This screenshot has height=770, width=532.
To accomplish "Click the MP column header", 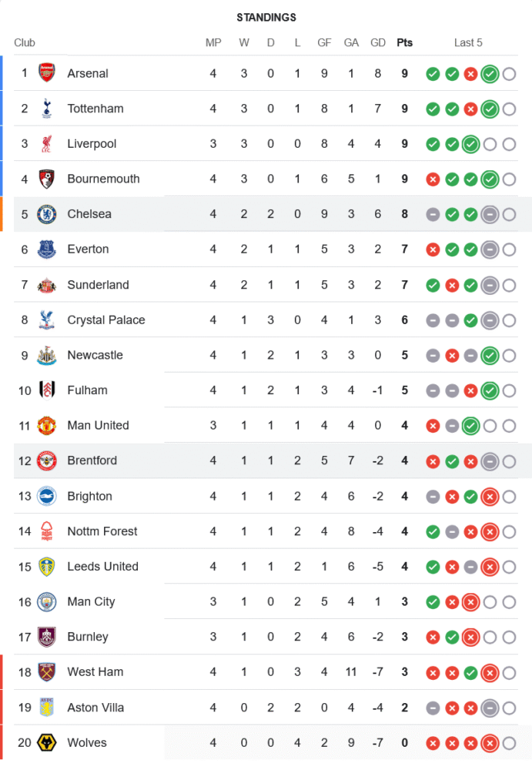I will click(x=213, y=42).
